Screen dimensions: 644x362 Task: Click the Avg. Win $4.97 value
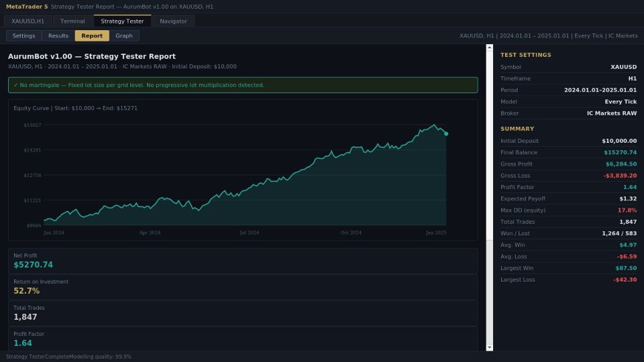pyautogui.click(x=629, y=245)
